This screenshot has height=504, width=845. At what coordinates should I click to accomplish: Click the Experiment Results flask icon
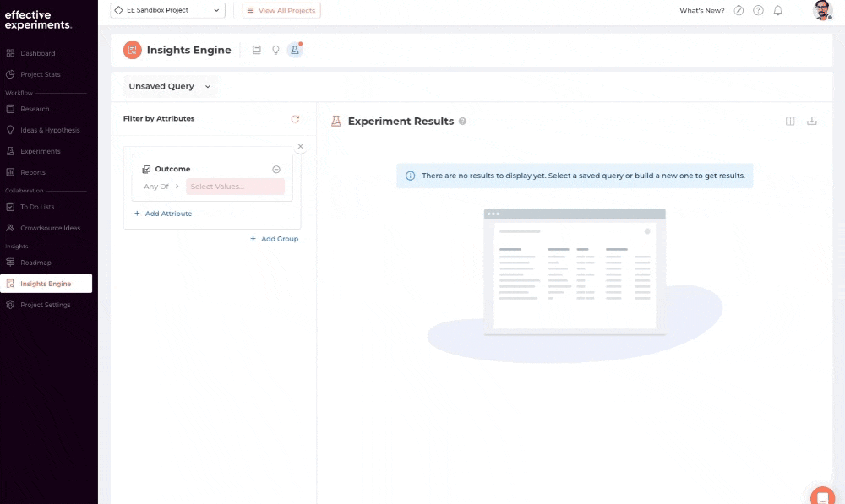click(x=335, y=122)
